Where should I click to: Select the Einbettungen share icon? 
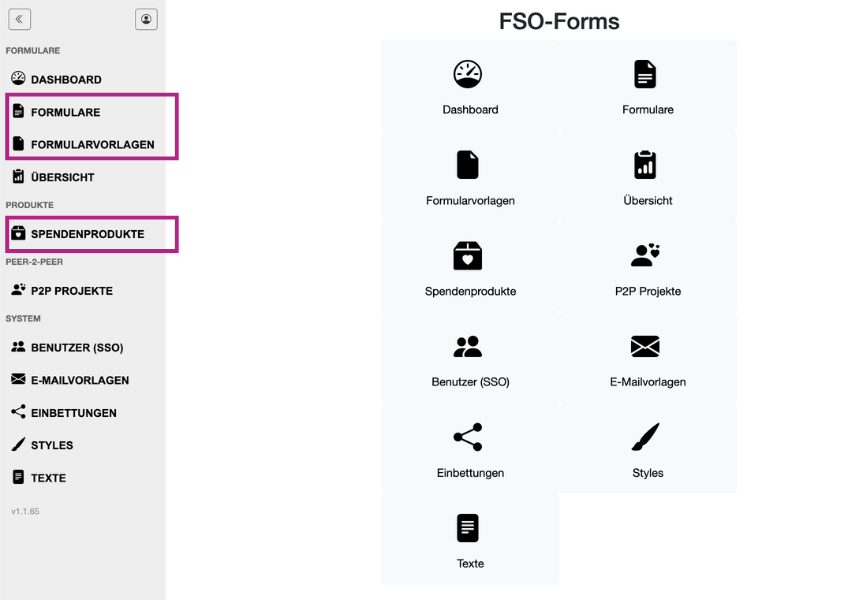coord(470,435)
